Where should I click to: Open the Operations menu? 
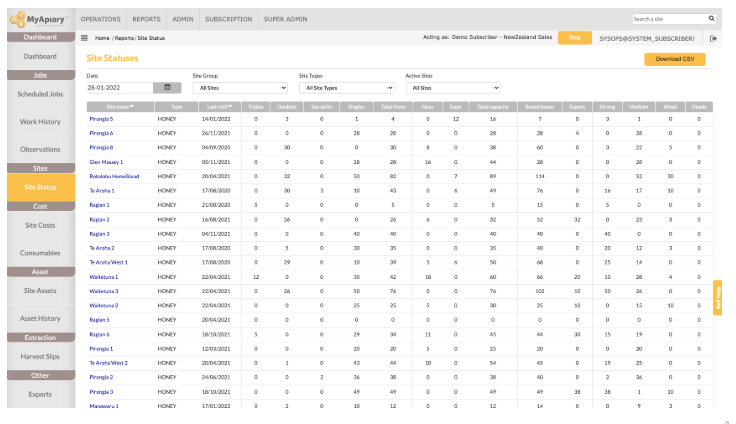(100, 19)
